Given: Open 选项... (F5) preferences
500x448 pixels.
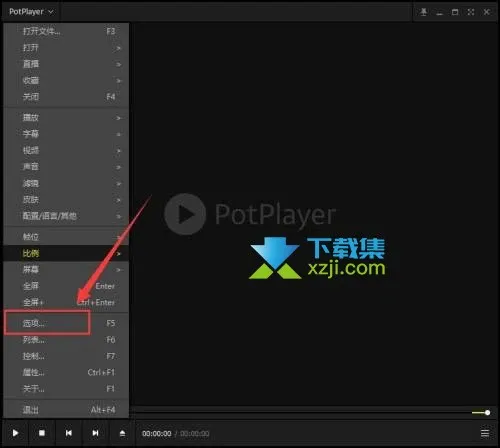Looking at the screenshot, I should click(66, 323).
